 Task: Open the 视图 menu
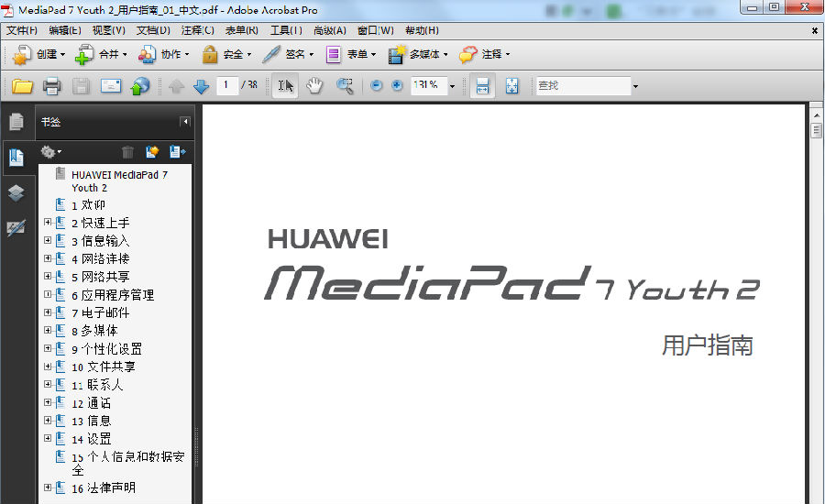click(108, 30)
